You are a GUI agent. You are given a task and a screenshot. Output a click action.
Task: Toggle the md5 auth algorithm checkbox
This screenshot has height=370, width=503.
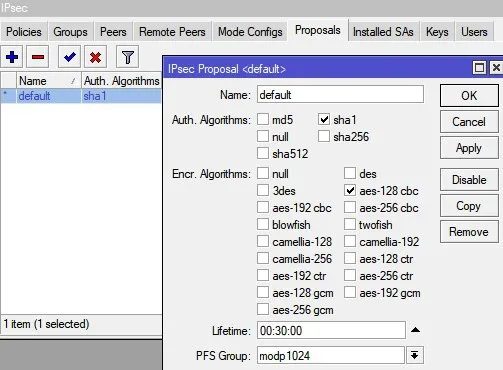pyautogui.click(x=263, y=119)
